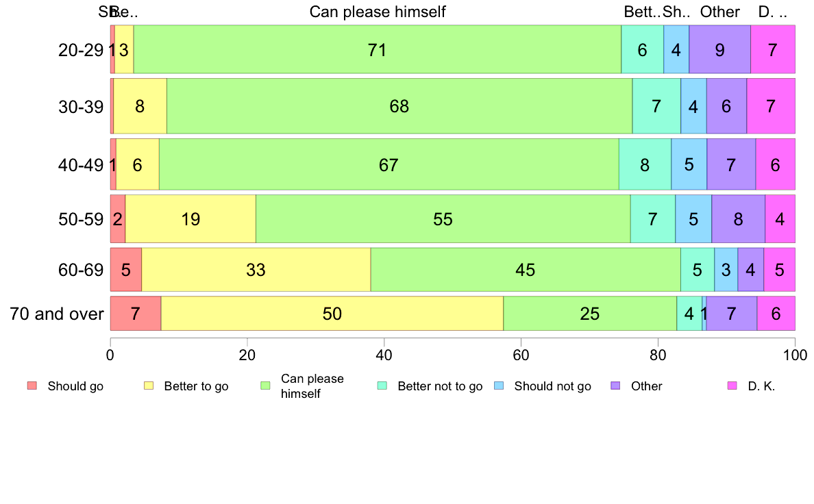Click the red Should go legend swatch
The width and height of the screenshot is (814, 504).
tap(32, 386)
